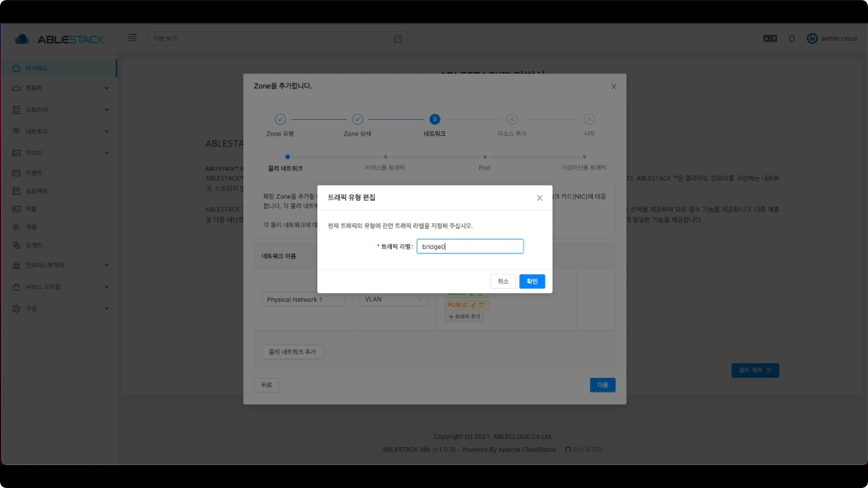Click the 역할 ID-card icon

17,209
